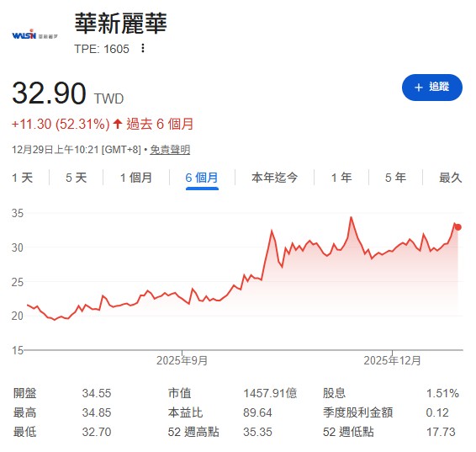The width and height of the screenshot is (476, 452).
Task: Click the TPE: 1605 ticker text
Action: click(102, 49)
